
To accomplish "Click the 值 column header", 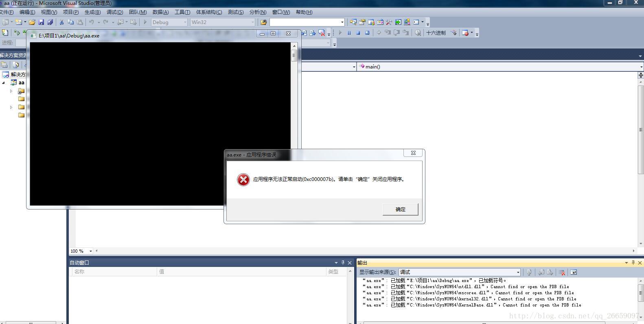I will (x=241, y=271).
